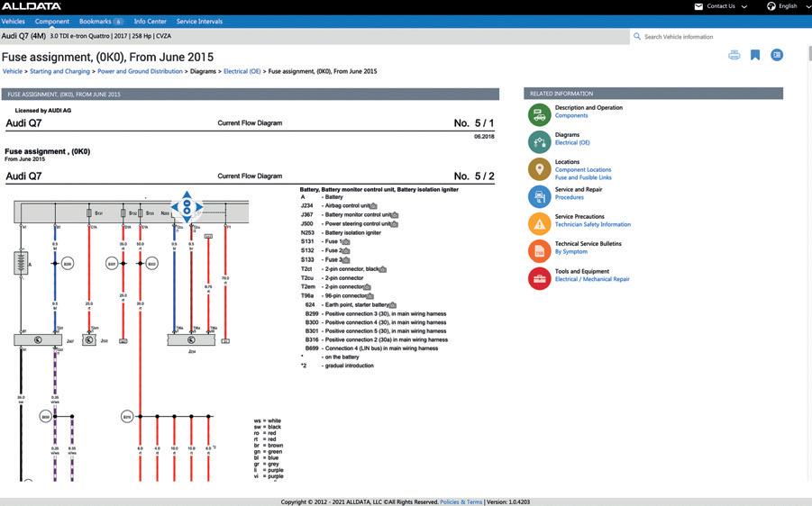
Task: Open the Component Locations link
Action: [x=583, y=169]
